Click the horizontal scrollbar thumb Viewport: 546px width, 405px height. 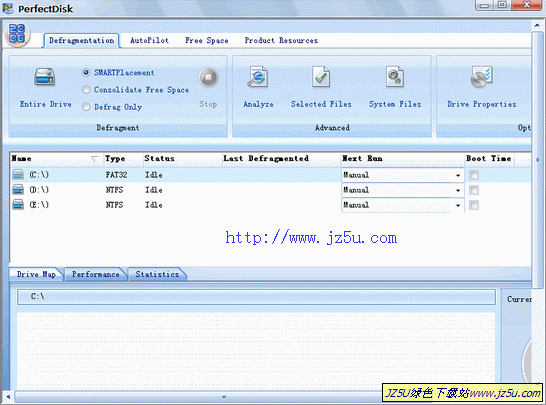click(x=223, y=396)
